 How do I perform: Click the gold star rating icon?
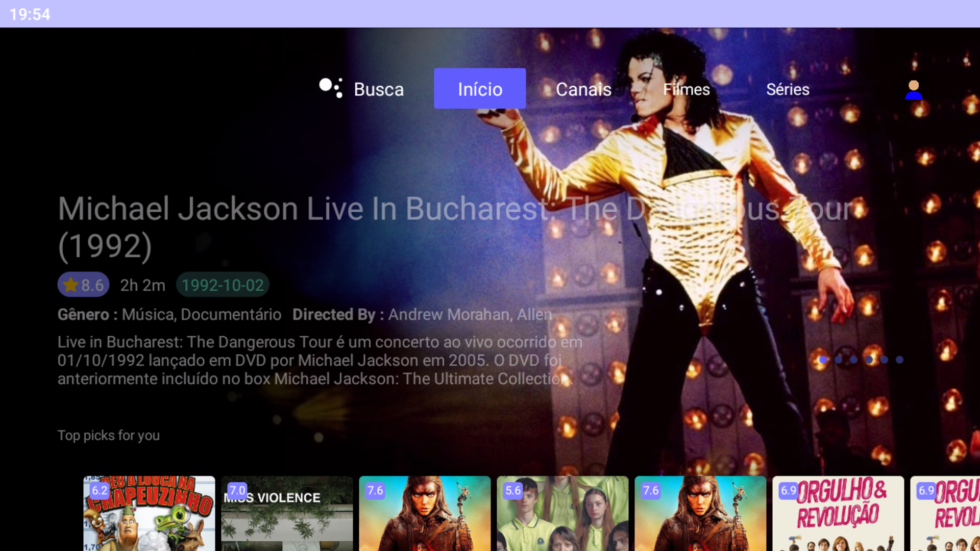tap(71, 285)
